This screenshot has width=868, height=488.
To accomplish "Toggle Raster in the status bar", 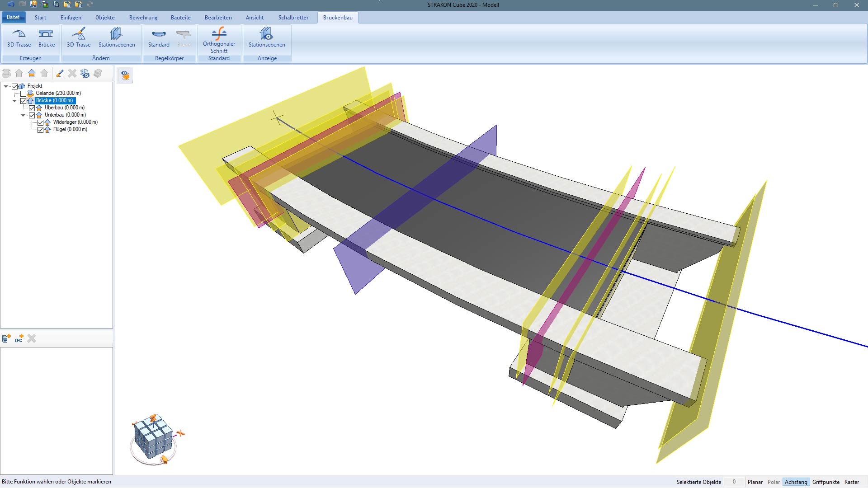I will [x=852, y=482].
